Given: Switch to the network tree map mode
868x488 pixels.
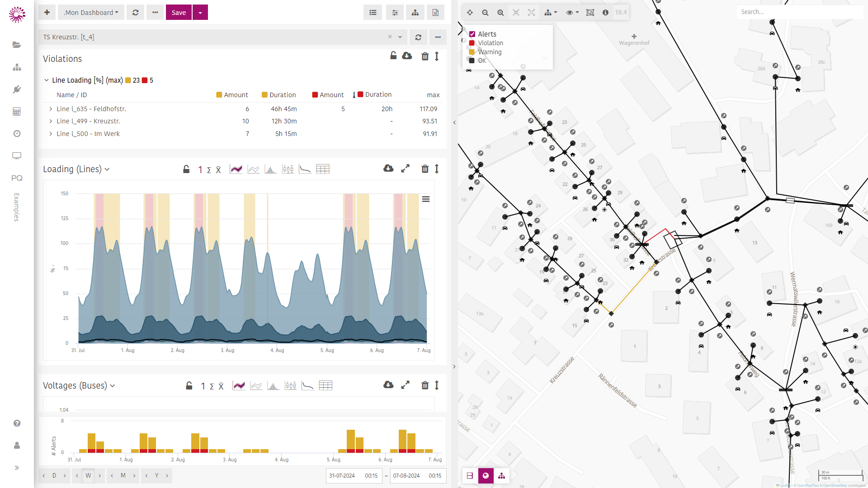Looking at the screenshot, I should coord(501,476).
